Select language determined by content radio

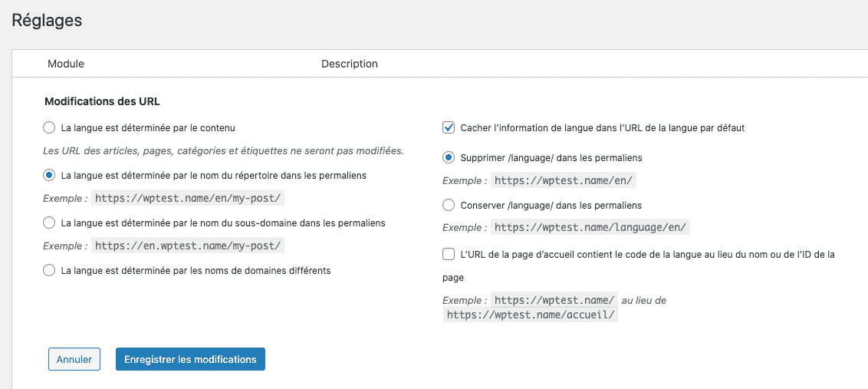point(49,128)
